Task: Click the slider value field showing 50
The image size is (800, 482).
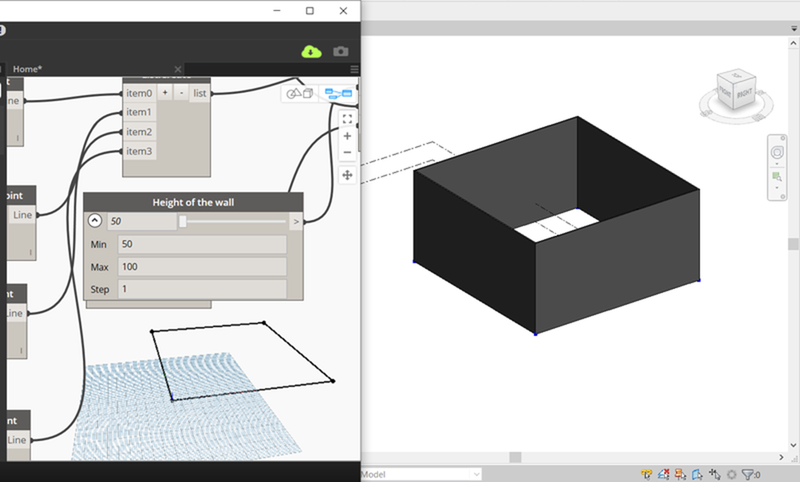Action: click(142, 221)
